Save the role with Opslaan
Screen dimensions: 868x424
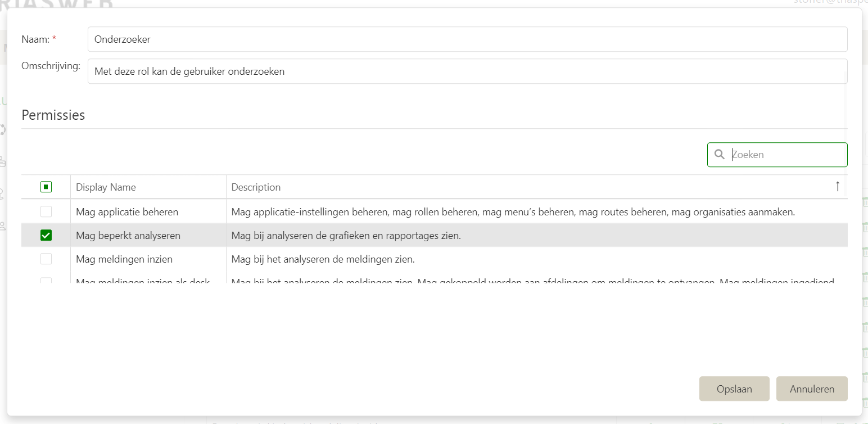coord(734,389)
